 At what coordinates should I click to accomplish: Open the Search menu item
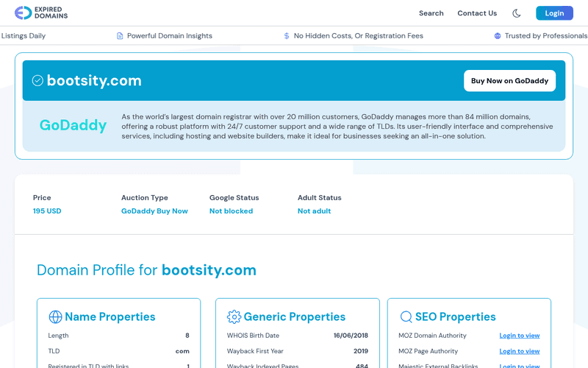(431, 13)
